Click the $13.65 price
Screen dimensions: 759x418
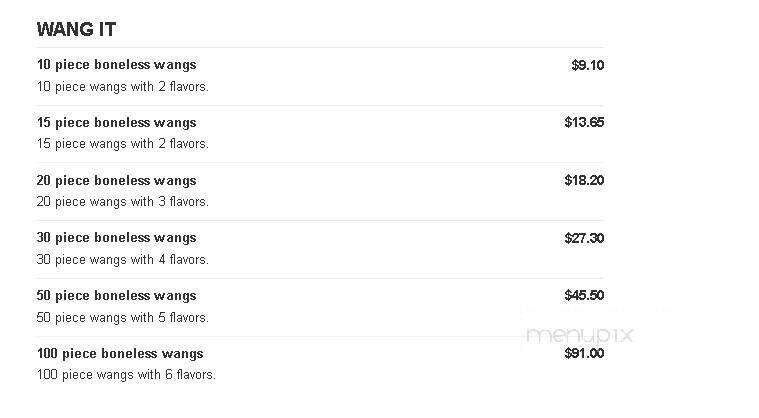click(584, 122)
